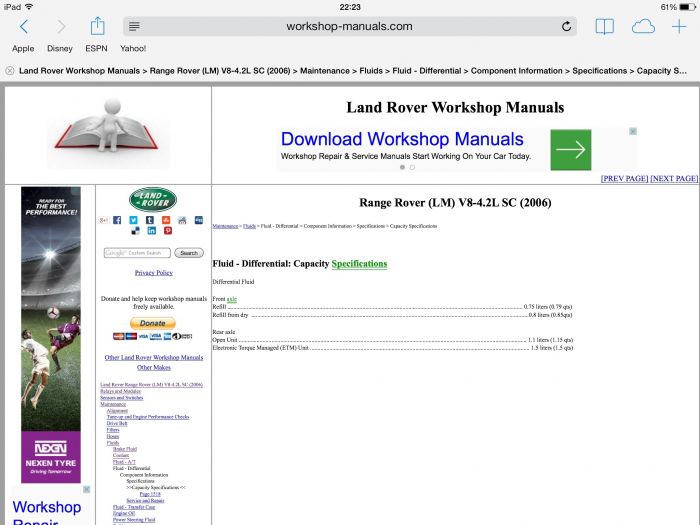
Task: Tap the Safari back arrow
Action: click(24, 27)
